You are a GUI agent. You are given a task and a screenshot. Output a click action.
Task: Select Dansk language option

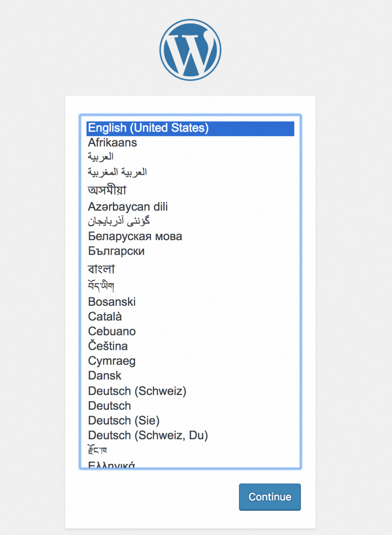coord(105,376)
